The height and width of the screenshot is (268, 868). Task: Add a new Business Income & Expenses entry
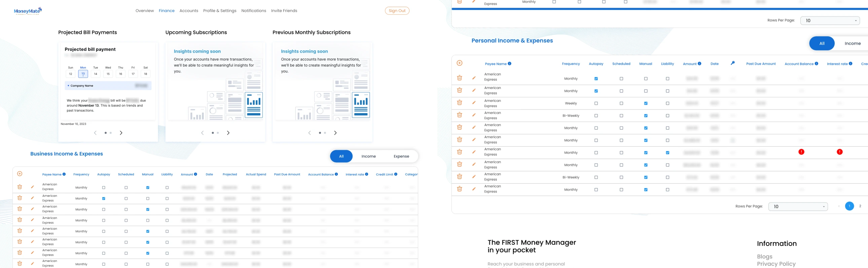click(x=20, y=174)
